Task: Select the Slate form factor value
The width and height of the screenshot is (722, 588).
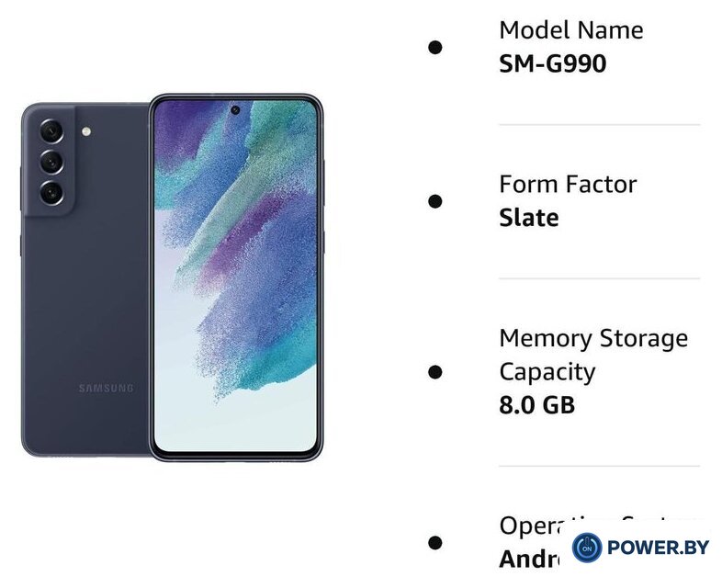Action: 529,218
